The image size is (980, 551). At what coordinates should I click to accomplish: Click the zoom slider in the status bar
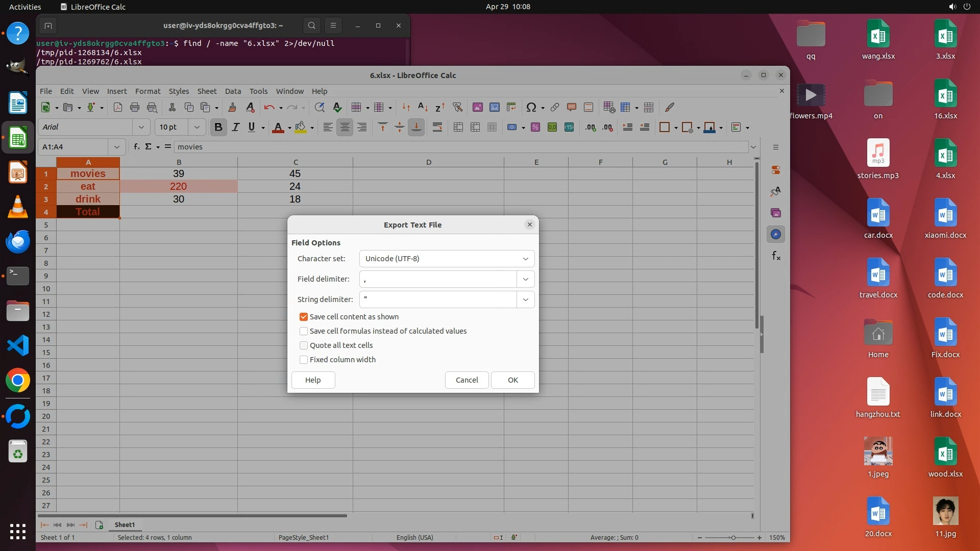click(x=732, y=538)
